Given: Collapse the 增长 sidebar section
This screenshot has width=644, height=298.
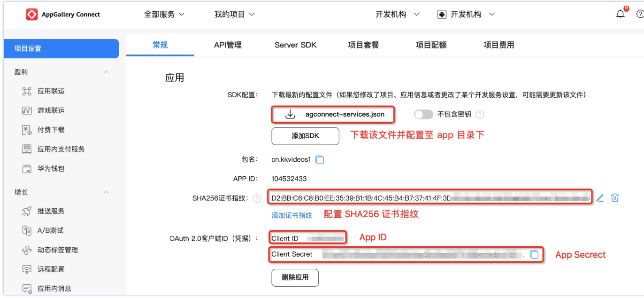Looking at the screenshot, I should [x=106, y=192].
